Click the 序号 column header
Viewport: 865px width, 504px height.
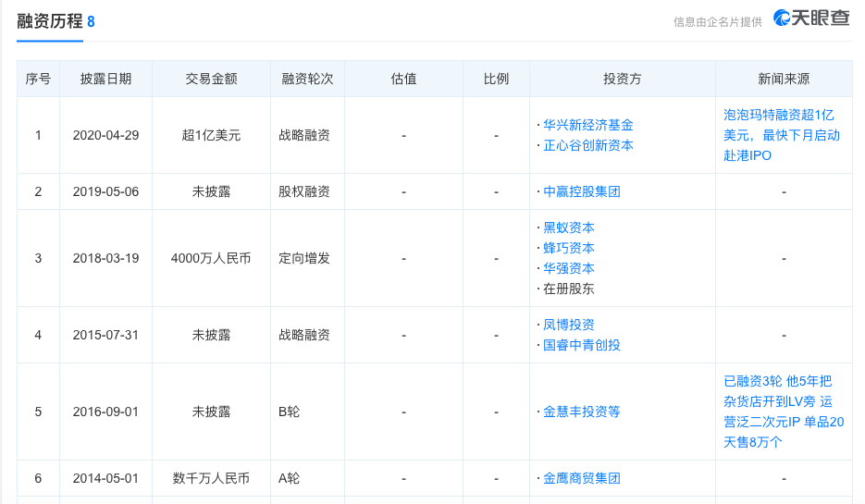[x=38, y=79]
